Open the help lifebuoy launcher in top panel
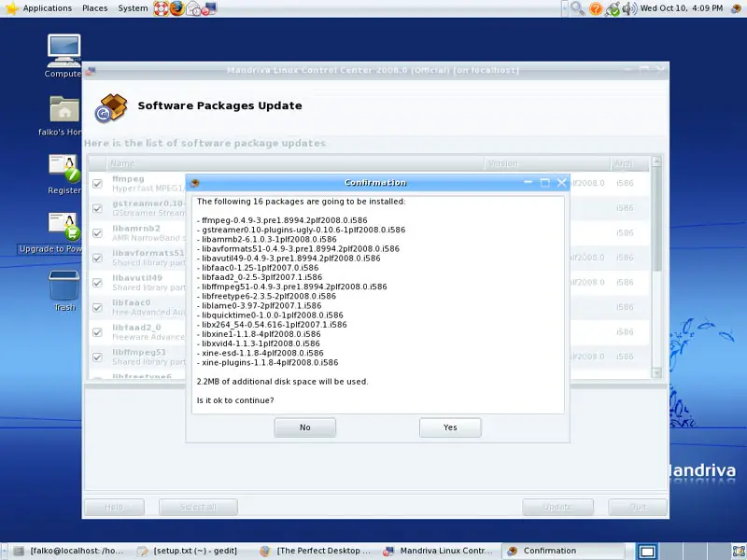Image resolution: width=747 pixels, height=560 pixels. pos(161,8)
